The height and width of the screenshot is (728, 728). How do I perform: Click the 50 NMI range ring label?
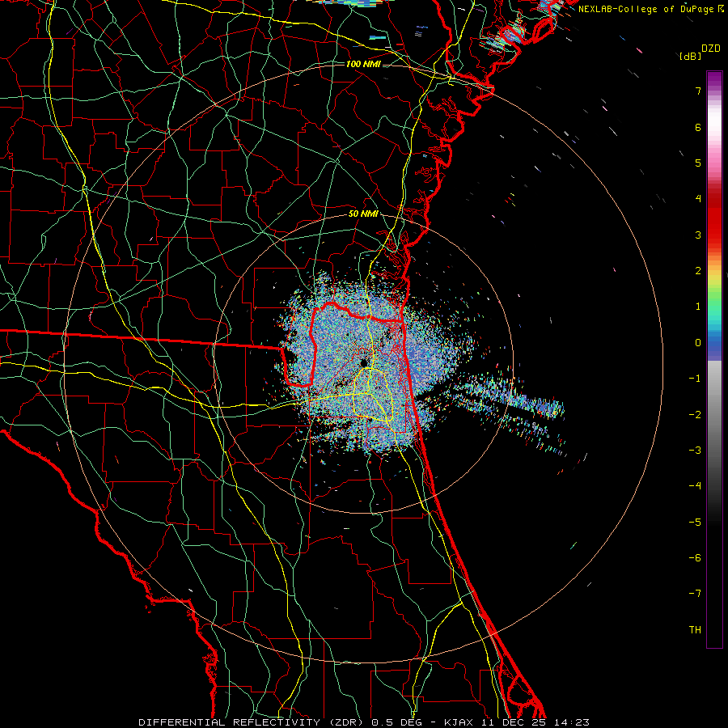[363, 214]
